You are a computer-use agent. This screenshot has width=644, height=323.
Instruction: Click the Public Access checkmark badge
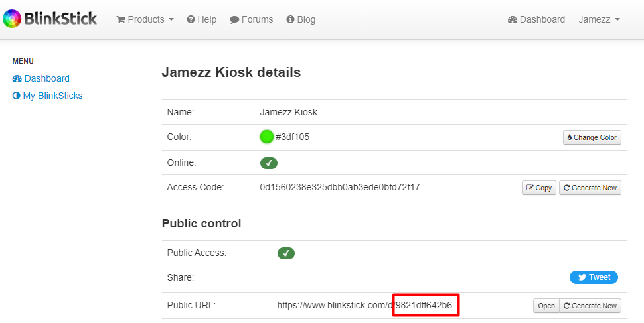point(286,253)
